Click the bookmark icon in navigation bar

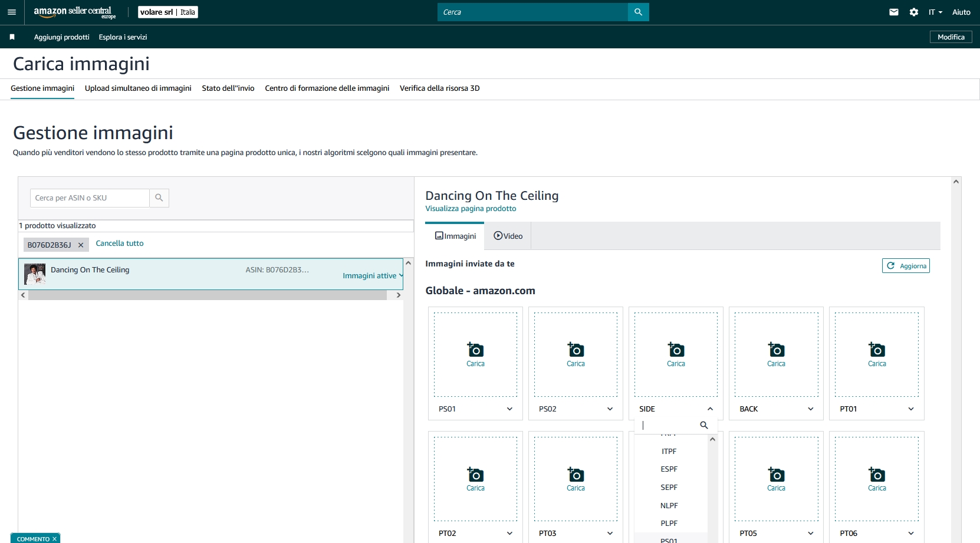click(x=12, y=37)
